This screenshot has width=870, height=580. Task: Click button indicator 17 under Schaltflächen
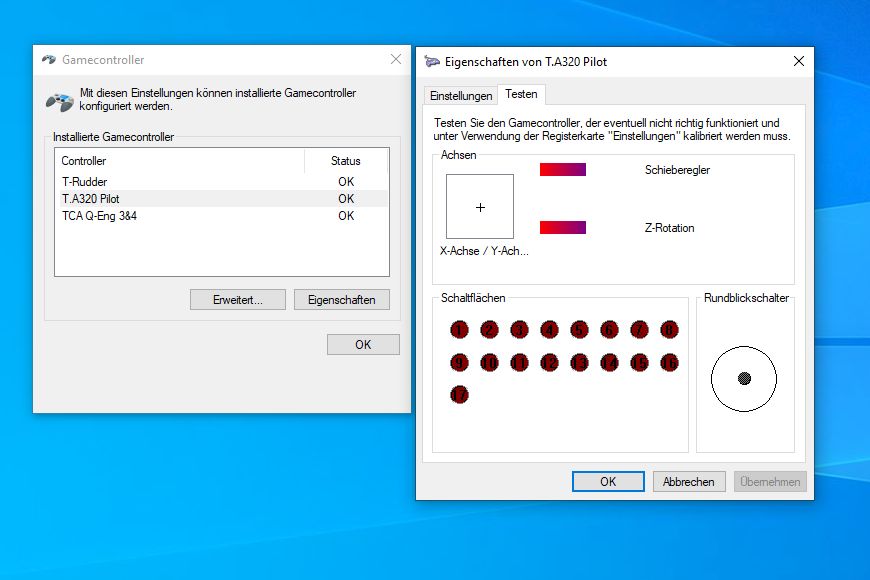tap(459, 394)
